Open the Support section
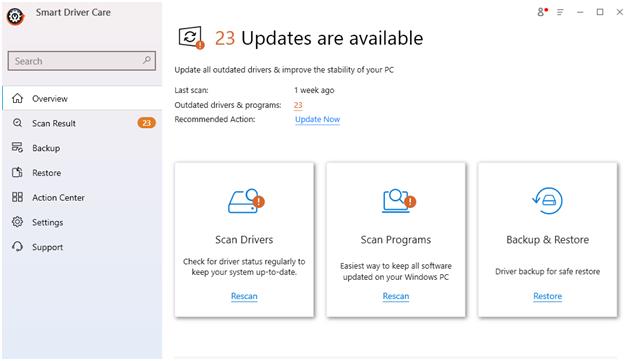 point(82,247)
